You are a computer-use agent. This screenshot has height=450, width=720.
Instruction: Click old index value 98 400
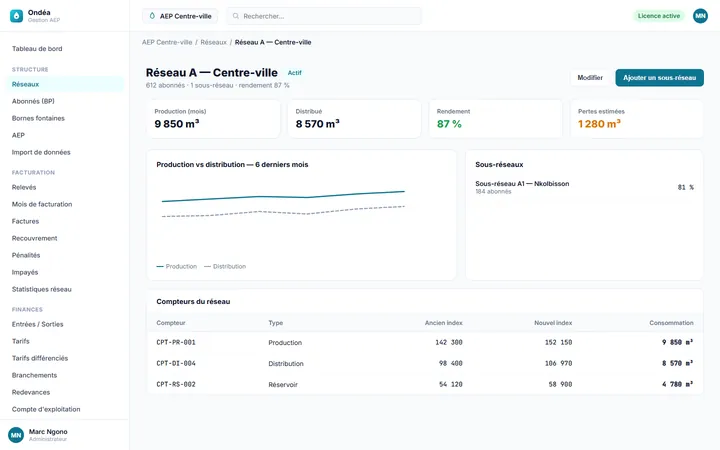click(450, 363)
